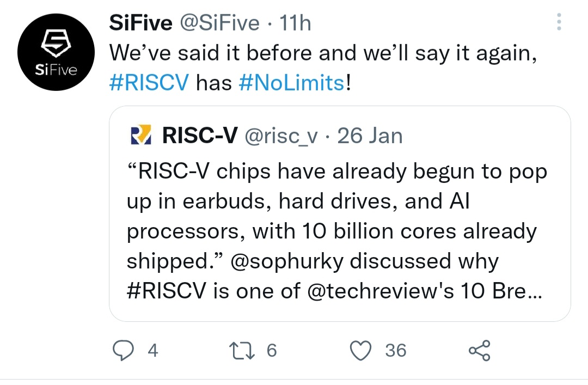Click the RISC-V name in quoted tweet
The width and height of the screenshot is (588, 385).
[x=199, y=136]
